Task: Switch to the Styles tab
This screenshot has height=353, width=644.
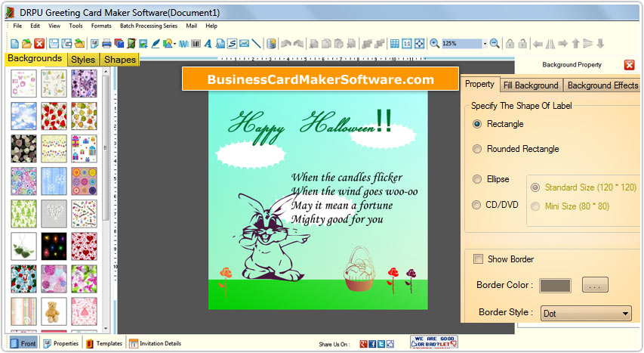Action: (x=83, y=60)
